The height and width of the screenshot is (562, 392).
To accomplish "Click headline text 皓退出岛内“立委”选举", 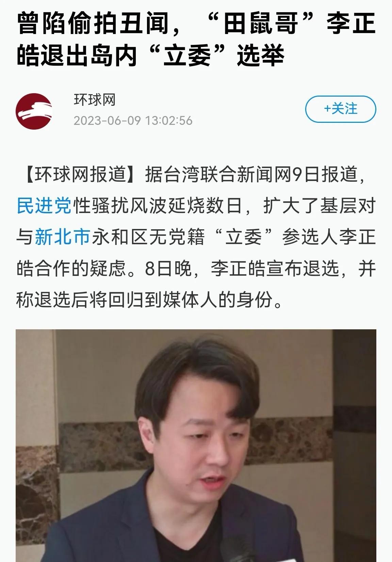I will tap(150, 54).
